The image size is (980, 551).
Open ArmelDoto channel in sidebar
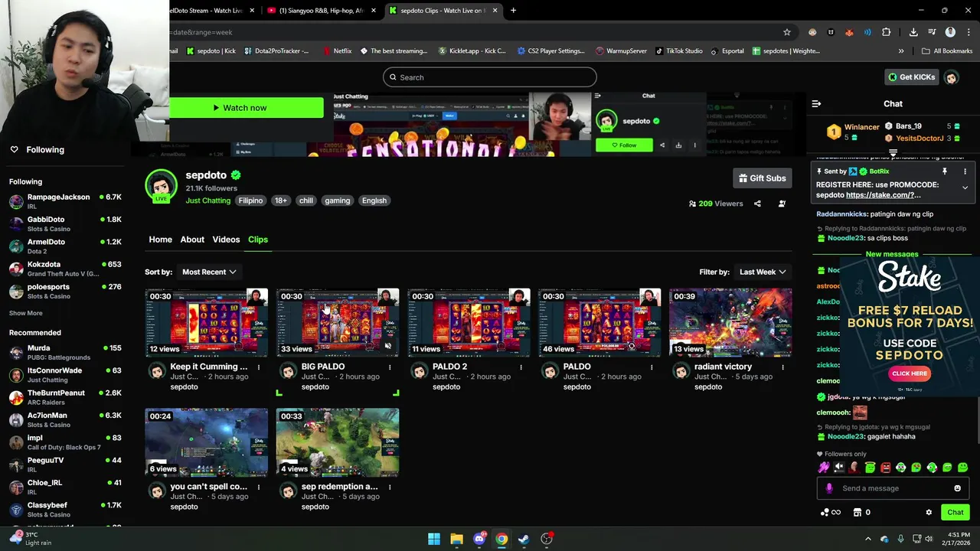(65, 246)
